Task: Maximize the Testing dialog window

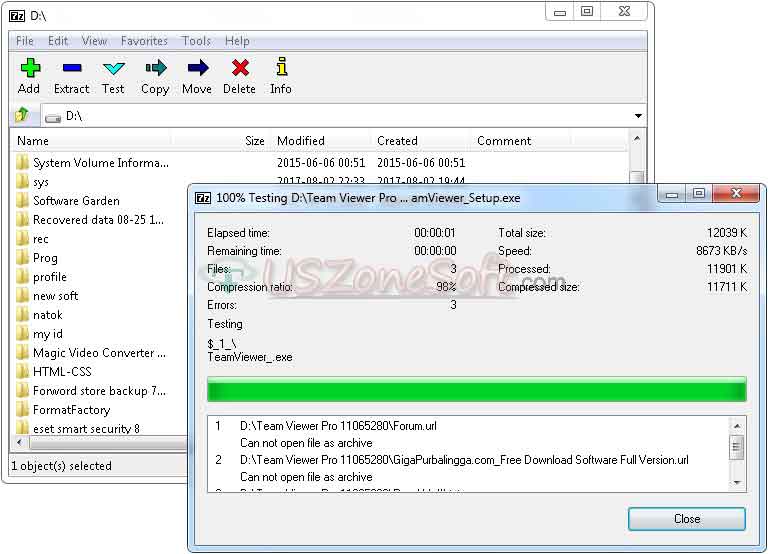Action: click(699, 194)
